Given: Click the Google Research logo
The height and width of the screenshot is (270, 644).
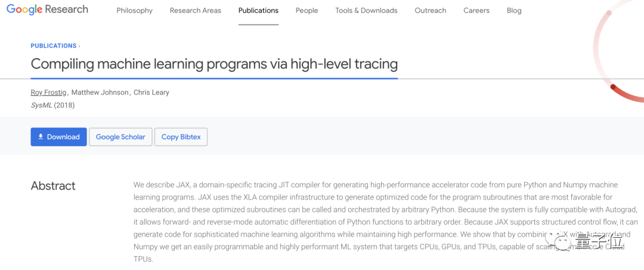Looking at the screenshot, I should (47, 10).
